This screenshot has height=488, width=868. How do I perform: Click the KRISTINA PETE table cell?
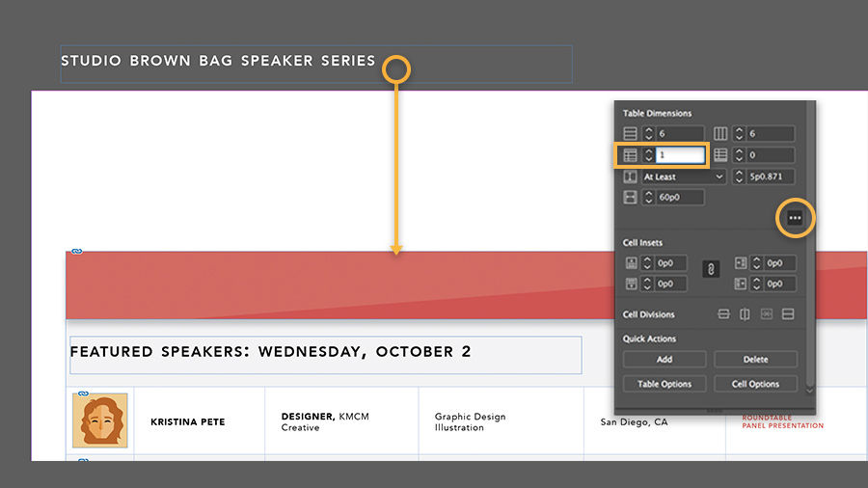(x=200, y=421)
